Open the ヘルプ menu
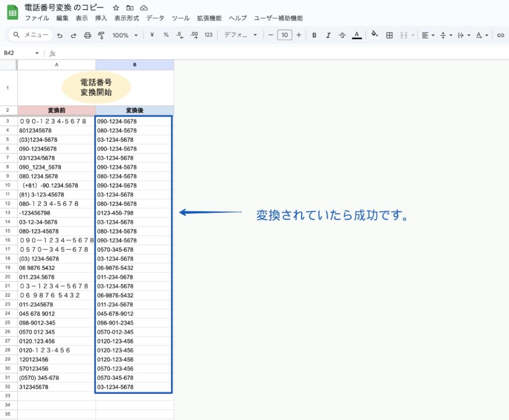The height and width of the screenshot is (420, 509). pos(238,18)
